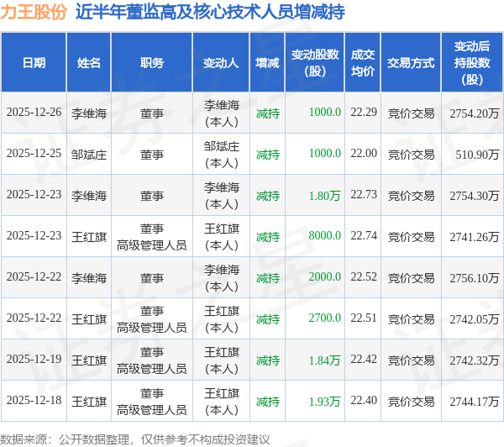Click 减持 in the 2025-12-18 row
Screen dimensions: 504x447
click(268, 402)
